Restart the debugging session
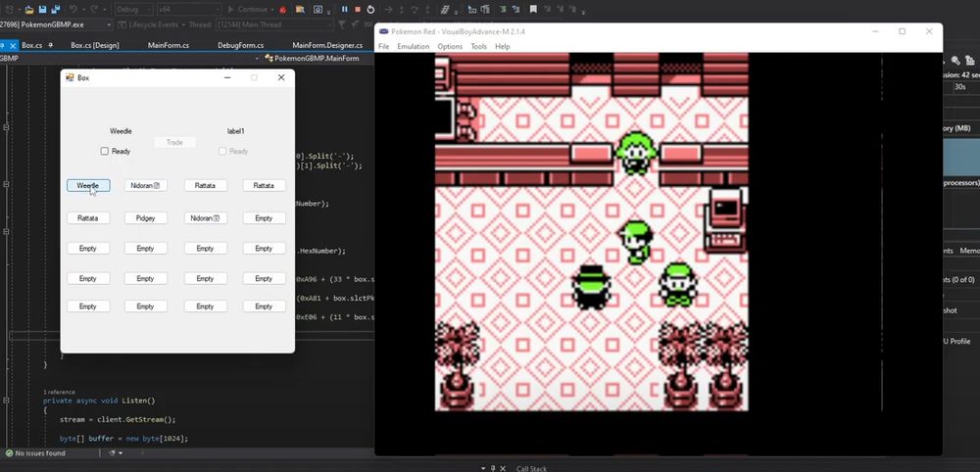The width and height of the screenshot is (980, 472). tap(370, 10)
